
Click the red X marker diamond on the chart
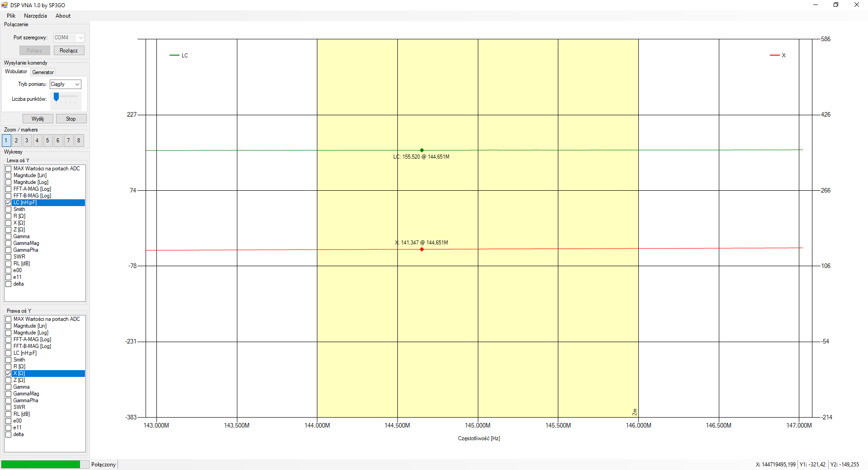[422, 249]
